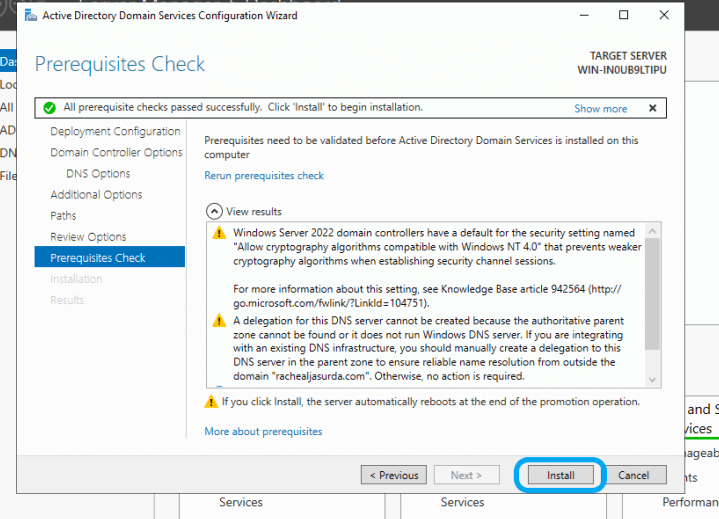Click the TARGET SERVER name WIN-IN0UB9LTIPU

point(622,70)
